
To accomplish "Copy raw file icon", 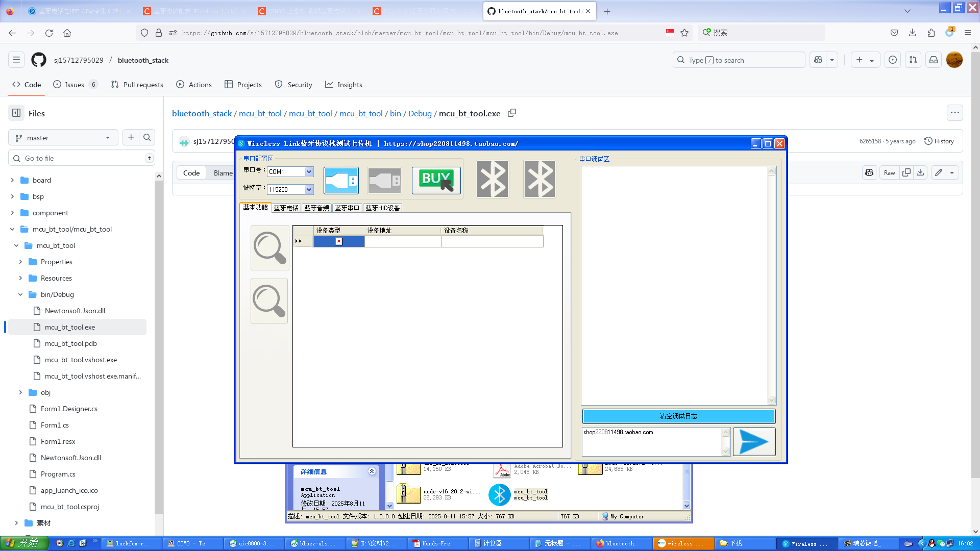I will pos(906,172).
